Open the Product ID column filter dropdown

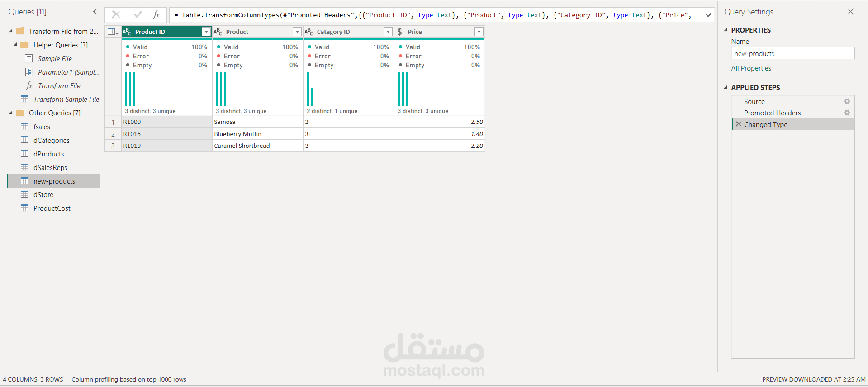206,32
